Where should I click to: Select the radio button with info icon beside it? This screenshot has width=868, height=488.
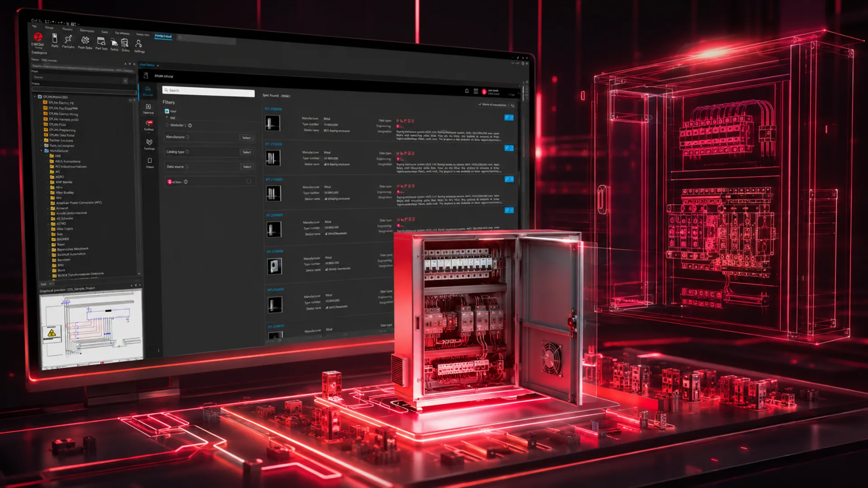point(167,125)
